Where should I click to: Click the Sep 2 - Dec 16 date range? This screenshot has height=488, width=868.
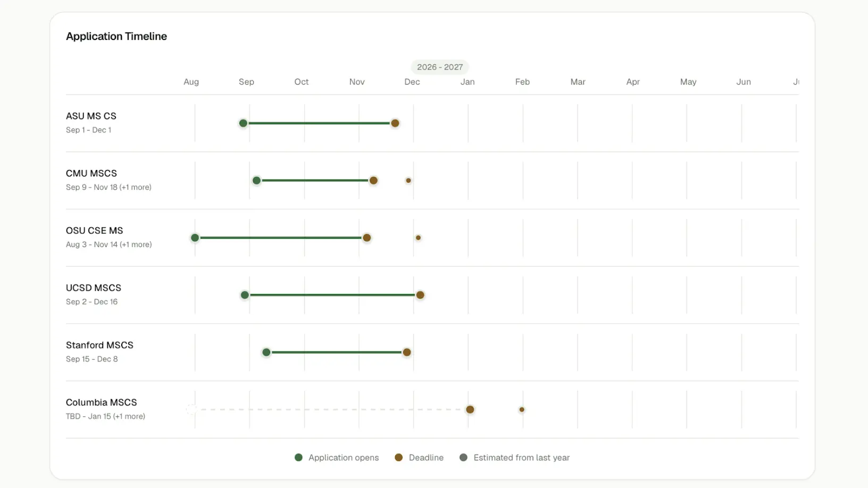[x=91, y=301]
